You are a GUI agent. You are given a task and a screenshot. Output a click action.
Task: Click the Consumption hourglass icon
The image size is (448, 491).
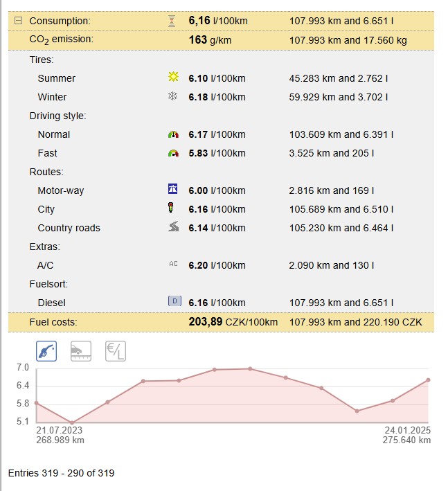pos(172,21)
